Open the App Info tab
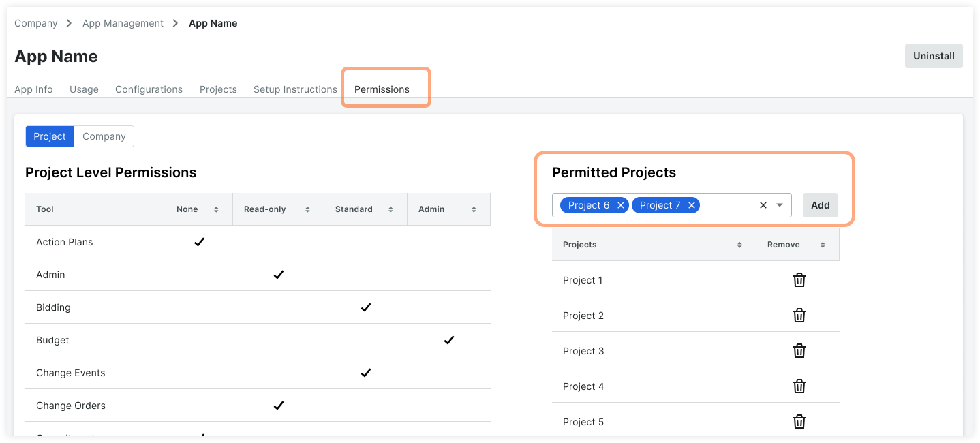This screenshot has height=443, width=980. point(33,89)
